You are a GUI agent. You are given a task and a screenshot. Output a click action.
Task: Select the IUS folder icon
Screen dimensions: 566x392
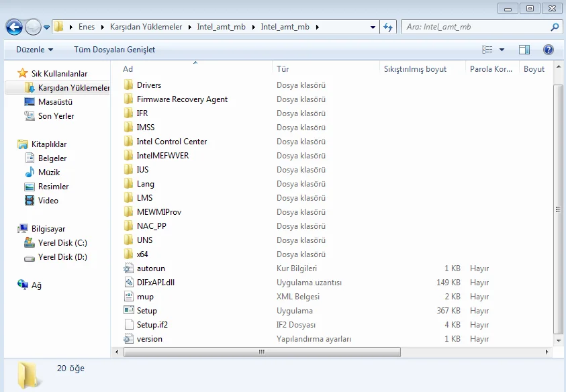pos(128,169)
